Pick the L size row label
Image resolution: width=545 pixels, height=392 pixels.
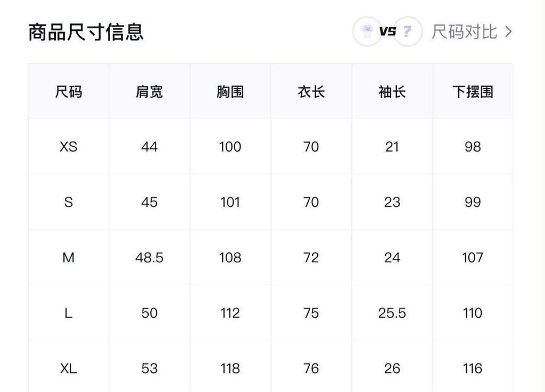coord(69,313)
